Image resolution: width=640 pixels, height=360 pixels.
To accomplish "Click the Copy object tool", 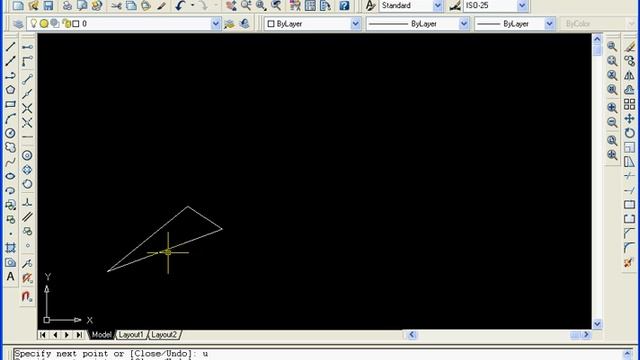I will 629,61.
